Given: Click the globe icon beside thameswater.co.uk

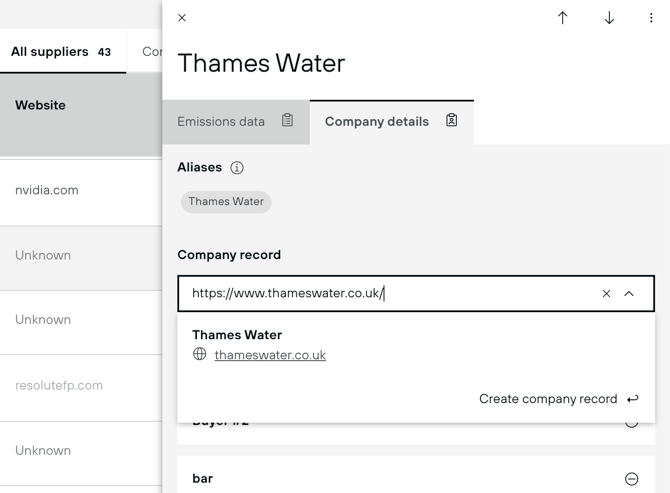Looking at the screenshot, I should point(200,354).
